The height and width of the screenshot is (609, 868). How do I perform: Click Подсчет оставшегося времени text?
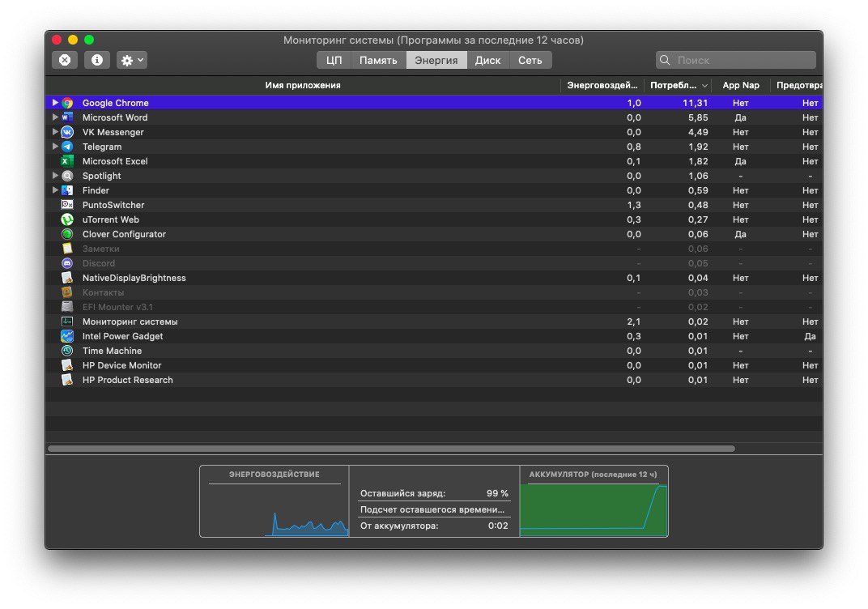coord(432,509)
